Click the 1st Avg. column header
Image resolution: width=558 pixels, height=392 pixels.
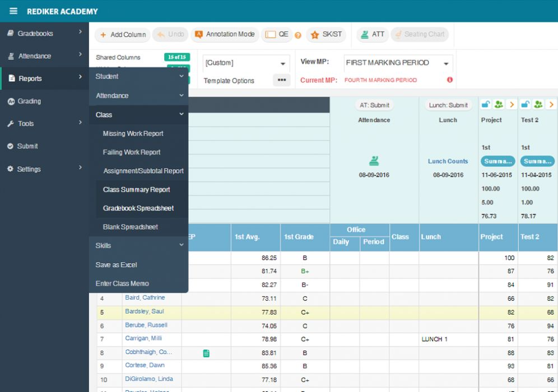tap(255, 237)
